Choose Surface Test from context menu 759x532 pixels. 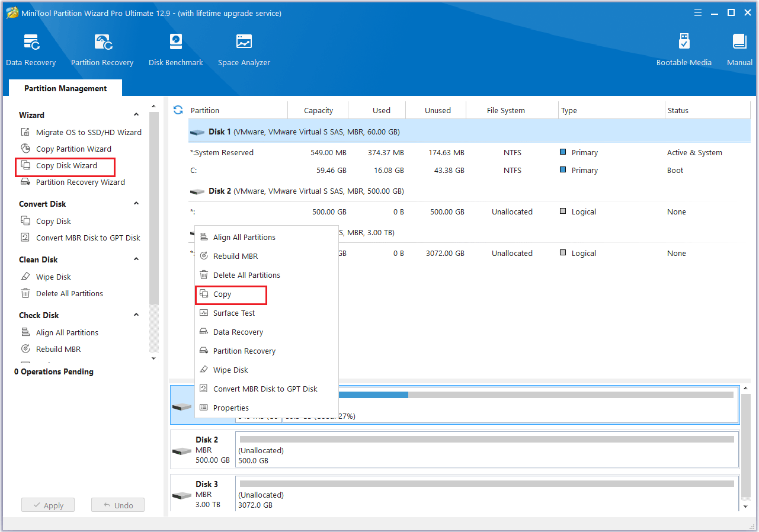pyautogui.click(x=267, y=313)
